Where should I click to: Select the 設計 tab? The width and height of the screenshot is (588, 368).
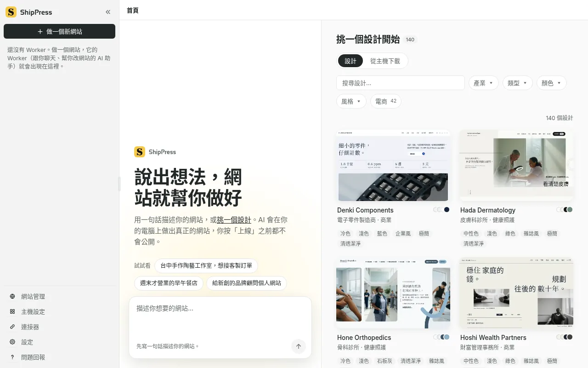tap(351, 61)
